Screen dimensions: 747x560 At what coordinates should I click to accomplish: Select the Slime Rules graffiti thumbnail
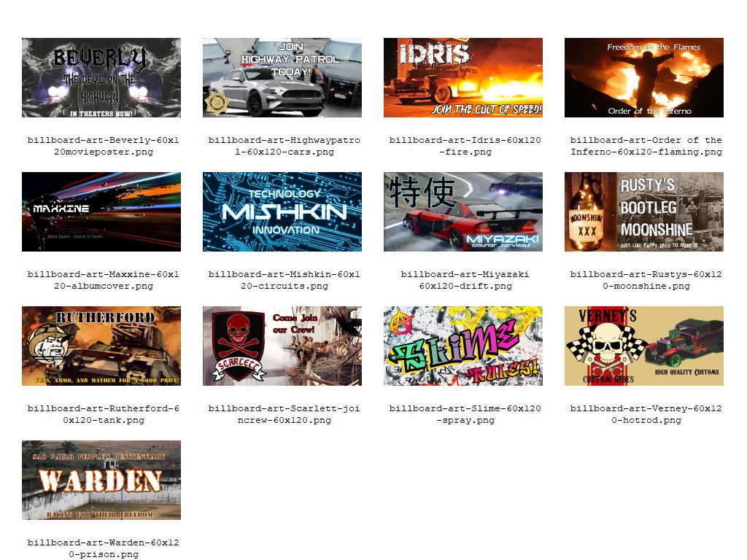[463, 346]
